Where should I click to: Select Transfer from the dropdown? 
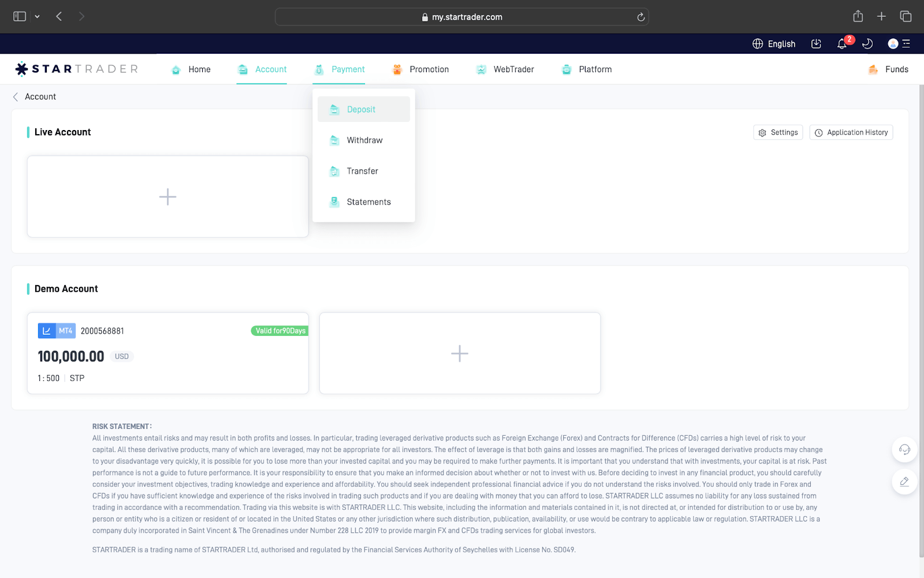coord(362,171)
